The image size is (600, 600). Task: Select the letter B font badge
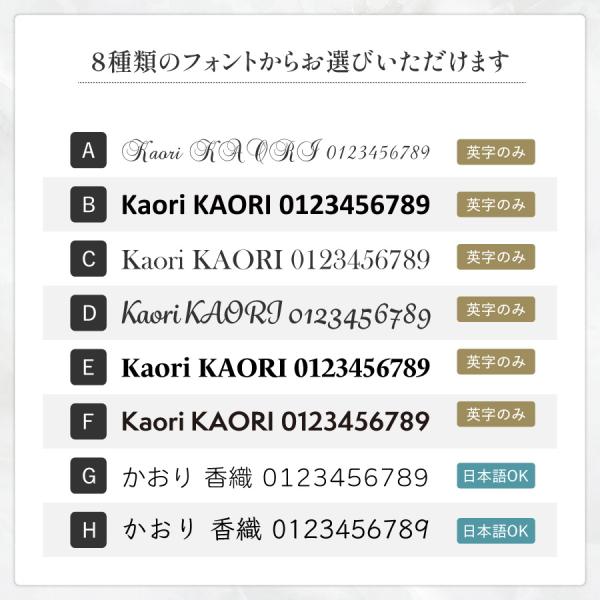tap(89, 205)
